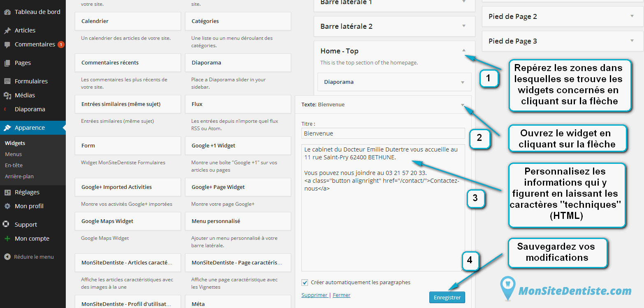Click the Articles pushpin icon
Viewport: 644px width, 308px height.
pos(7,30)
